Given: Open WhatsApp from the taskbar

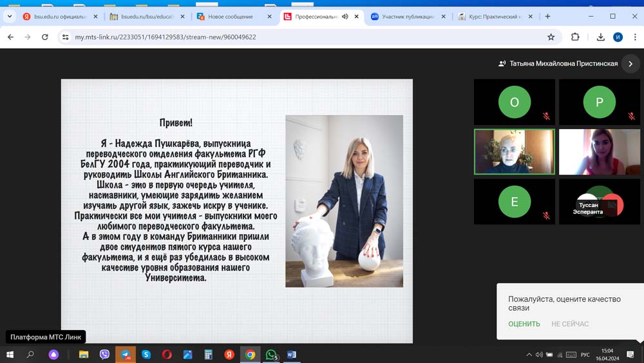Looking at the screenshot, I should pos(271,355).
